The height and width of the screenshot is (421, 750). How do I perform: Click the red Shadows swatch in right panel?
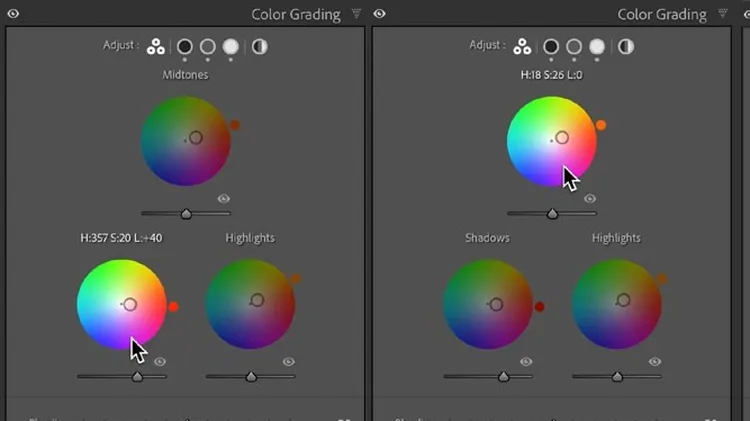pyautogui.click(x=540, y=307)
